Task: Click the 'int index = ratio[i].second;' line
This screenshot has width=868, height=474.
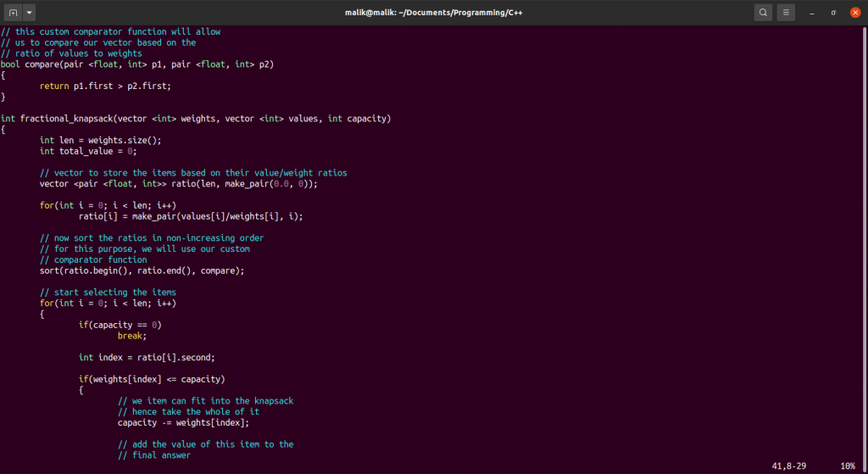Action: (147, 358)
